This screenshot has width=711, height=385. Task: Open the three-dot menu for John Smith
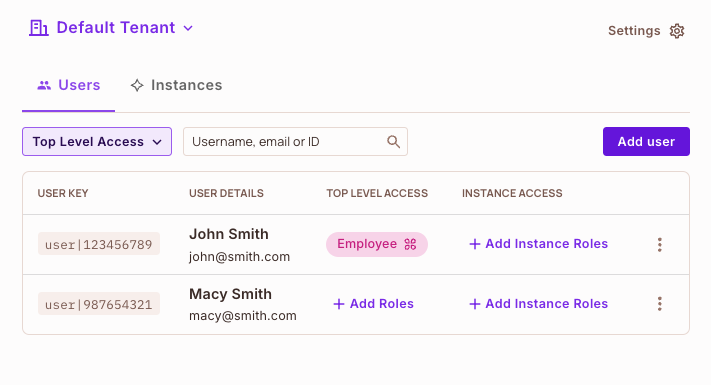659,244
